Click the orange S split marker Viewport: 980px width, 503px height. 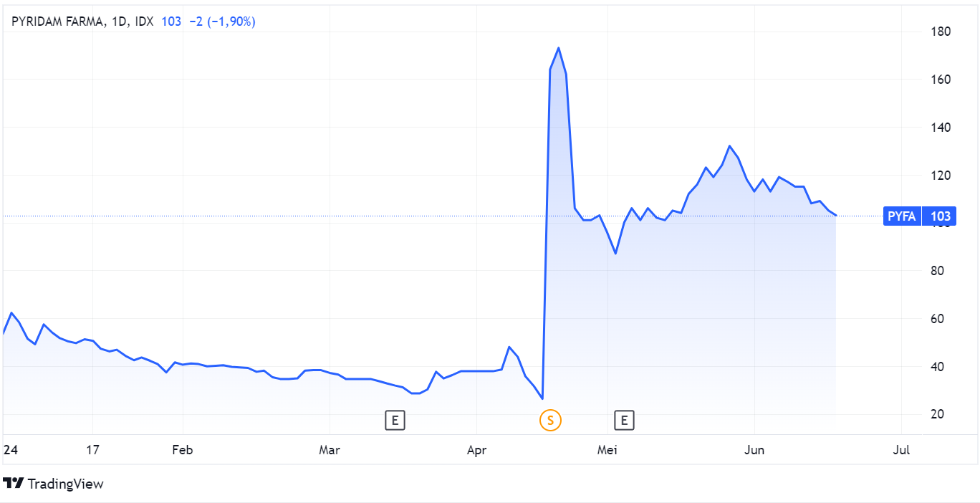[550, 421]
